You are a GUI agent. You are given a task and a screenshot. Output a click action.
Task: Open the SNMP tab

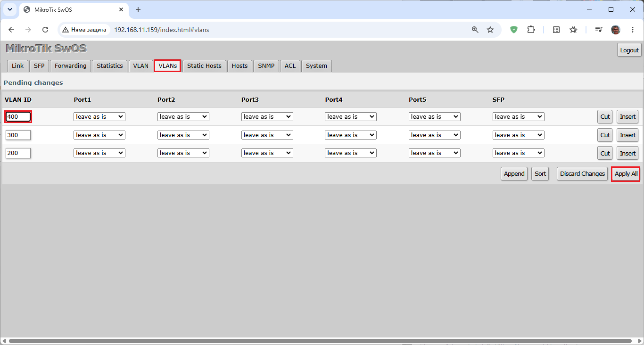(266, 66)
